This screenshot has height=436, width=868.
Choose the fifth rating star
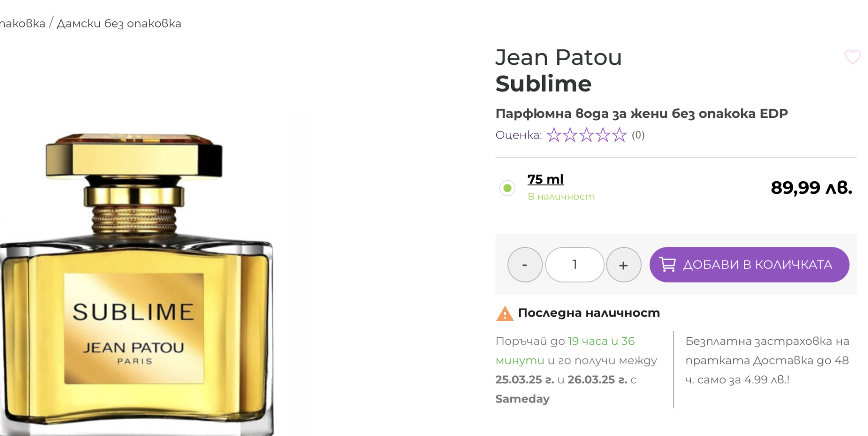[619, 135]
